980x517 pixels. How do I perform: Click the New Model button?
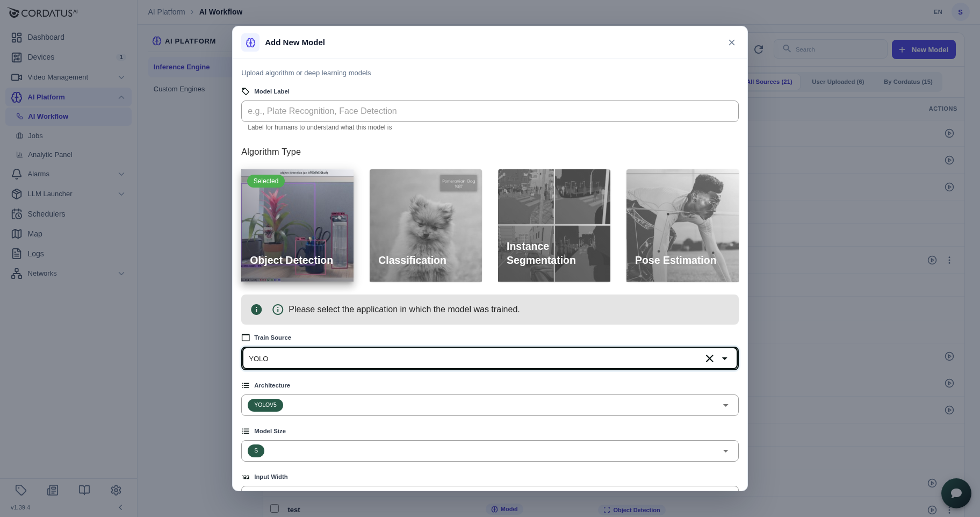(x=924, y=49)
